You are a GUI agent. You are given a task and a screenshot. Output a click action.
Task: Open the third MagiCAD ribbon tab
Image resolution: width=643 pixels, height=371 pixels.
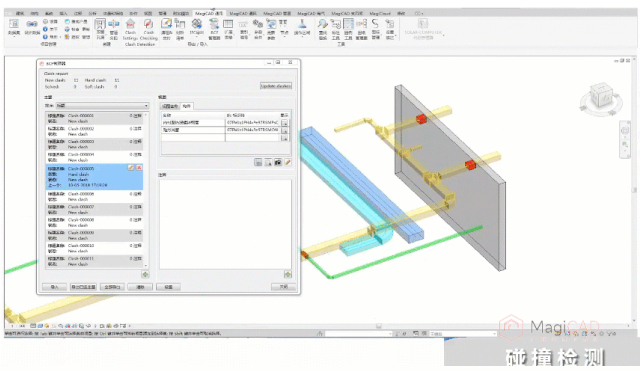(277, 14)
